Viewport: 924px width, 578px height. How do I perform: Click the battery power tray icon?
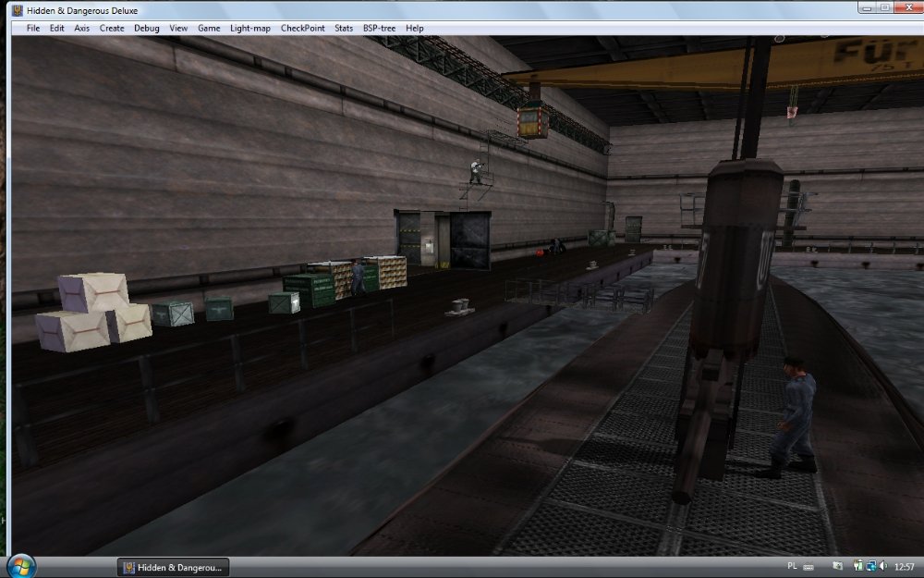click(858, 566)
